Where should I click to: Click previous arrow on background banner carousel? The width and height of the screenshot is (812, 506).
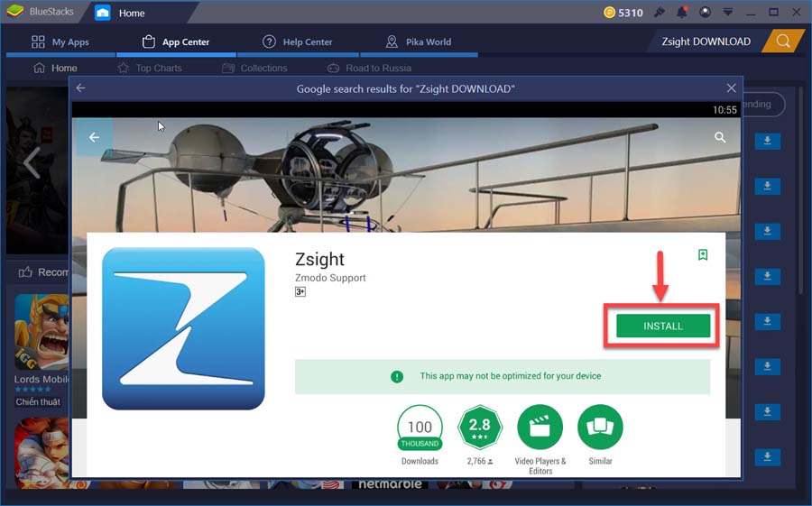[x=31, y=162]
